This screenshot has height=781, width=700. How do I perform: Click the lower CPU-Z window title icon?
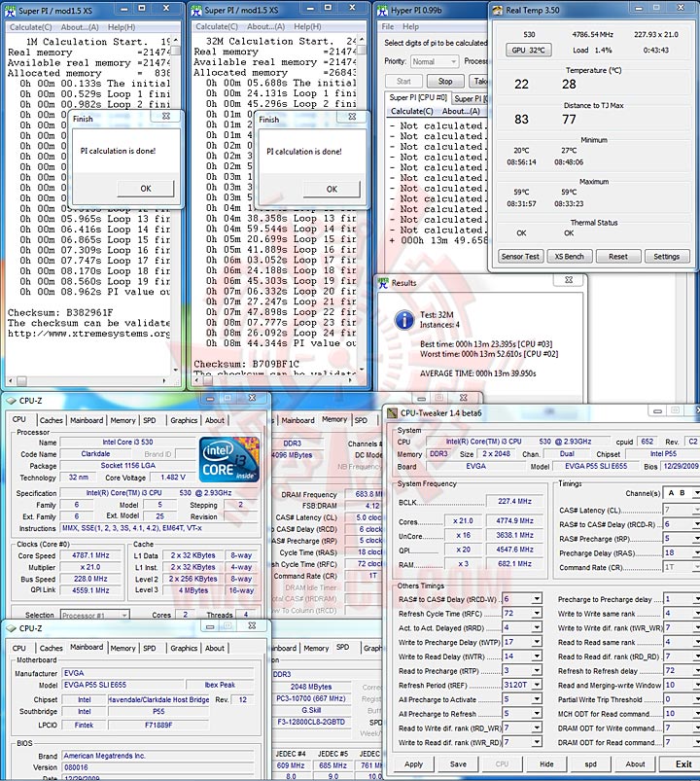pyautogui.click(x=11, y=628)
